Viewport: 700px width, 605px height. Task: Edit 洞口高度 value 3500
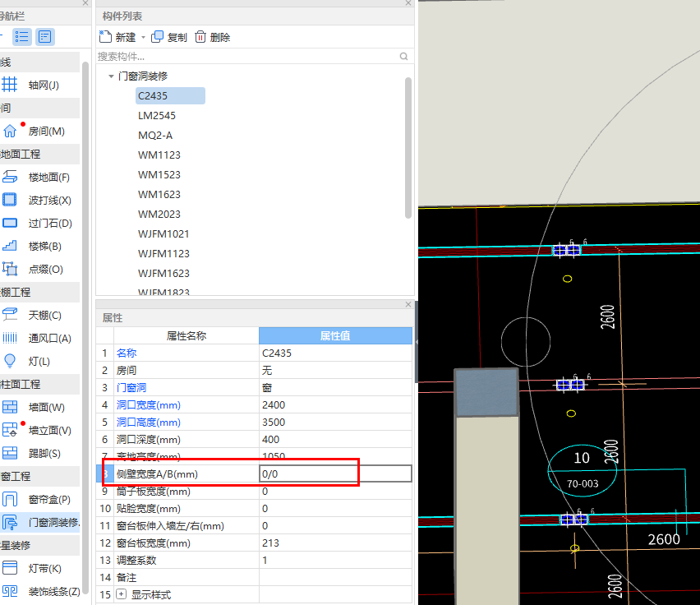click(x=335, y=422)
